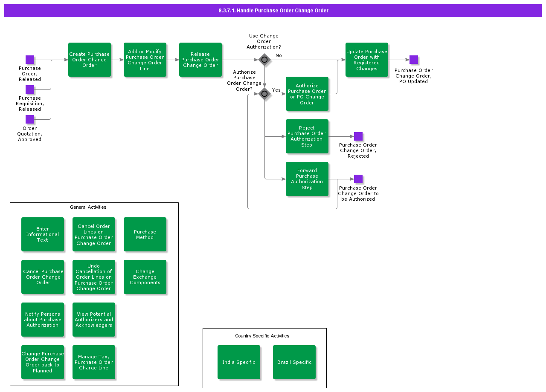
Task: Click the Purchase Requisition, Released event square
Action: tap(30, 89)
